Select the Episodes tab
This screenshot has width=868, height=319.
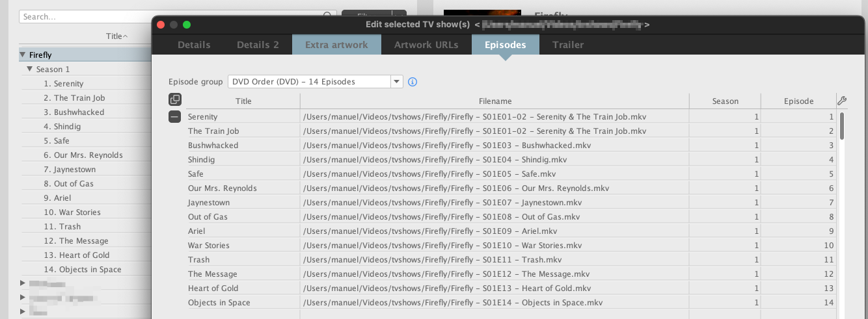tap(506, 45)
